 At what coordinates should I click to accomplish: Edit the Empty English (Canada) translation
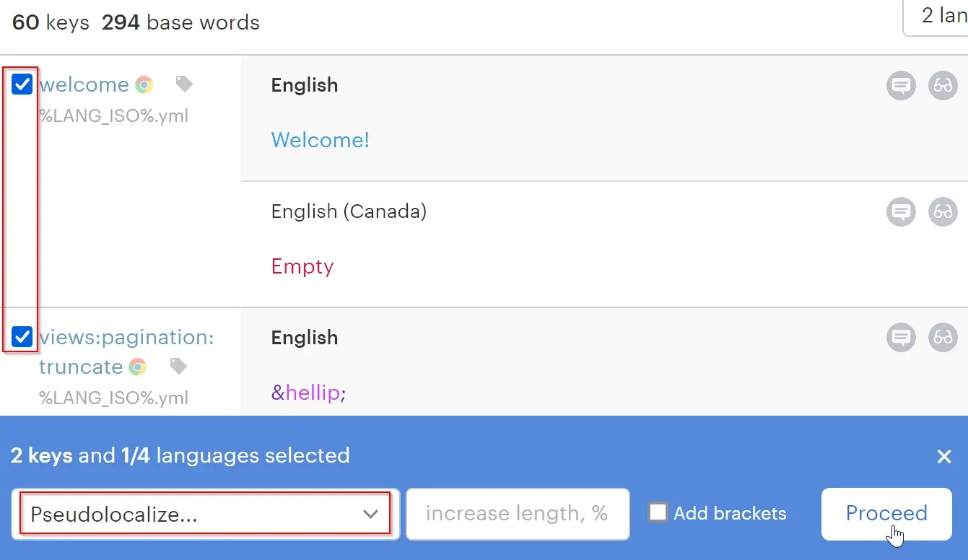(x=302, y=267)
